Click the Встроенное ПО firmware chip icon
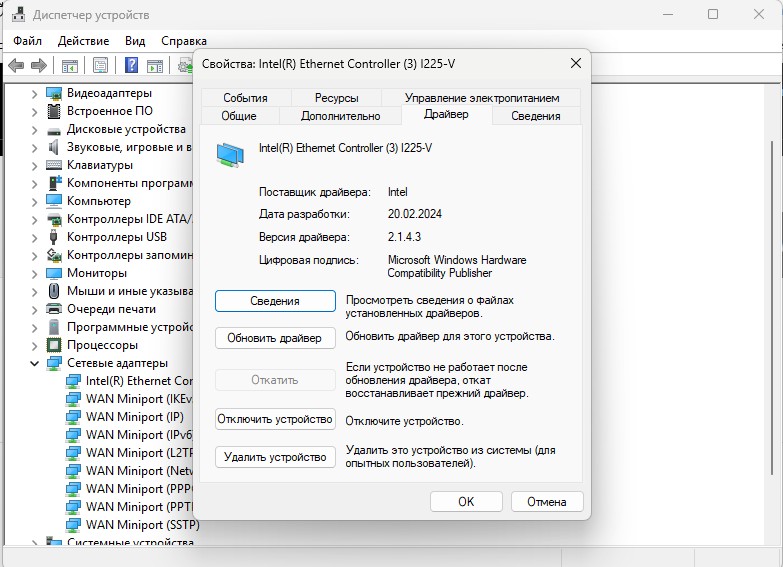This screenshot has width=783, height=567. coord(54,111)
